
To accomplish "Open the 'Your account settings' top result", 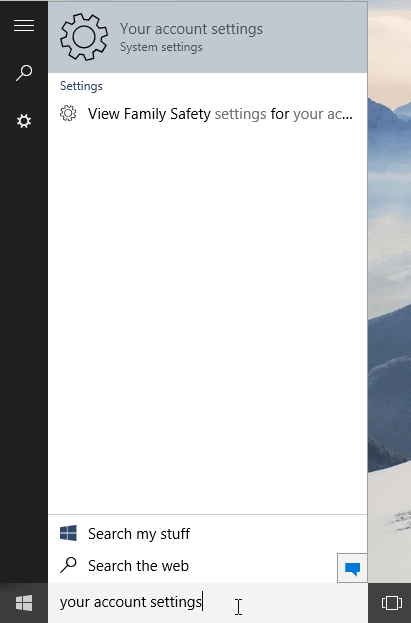I will point(207,37).
